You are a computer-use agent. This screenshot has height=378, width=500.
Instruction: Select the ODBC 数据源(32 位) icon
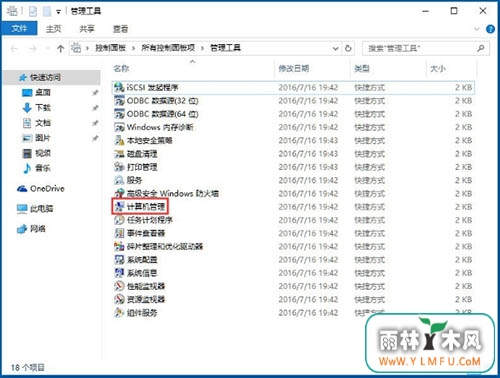119,101
